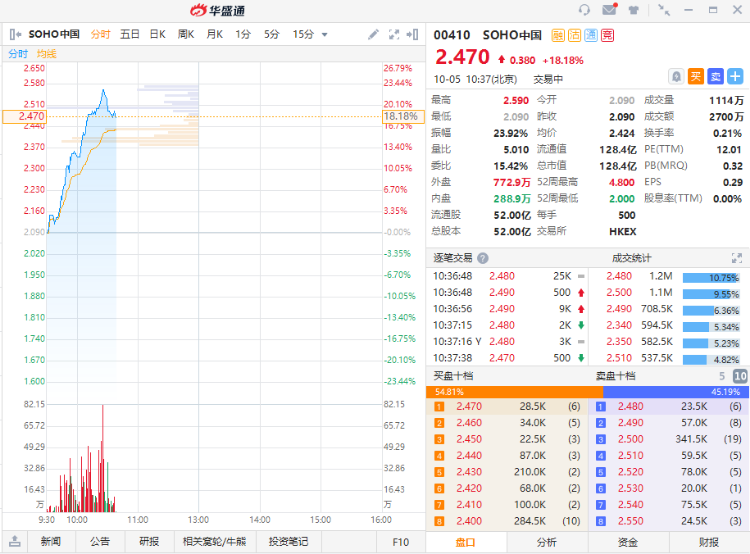Switch to the 5分 five-minute chart
This screenshot has height=554, width=750.
click(x=272, y=34)
